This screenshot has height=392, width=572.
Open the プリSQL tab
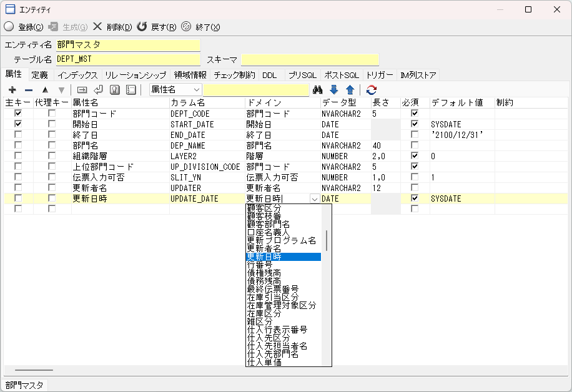(x=302, y=75)
